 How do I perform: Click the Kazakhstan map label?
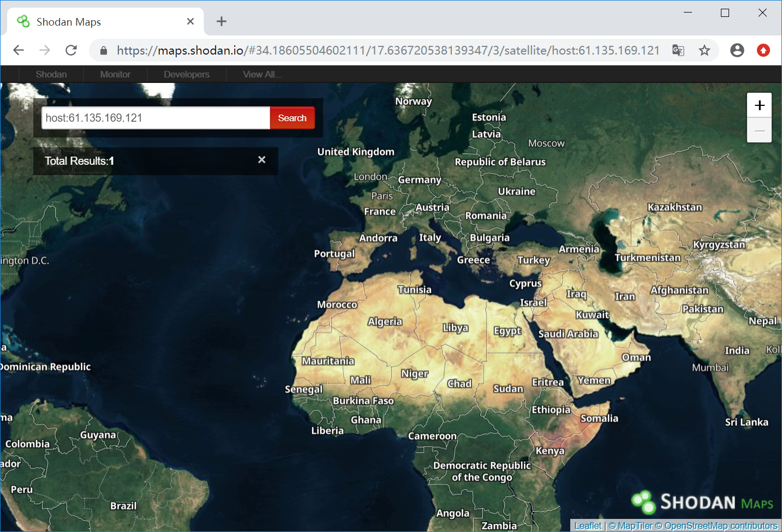674,207
